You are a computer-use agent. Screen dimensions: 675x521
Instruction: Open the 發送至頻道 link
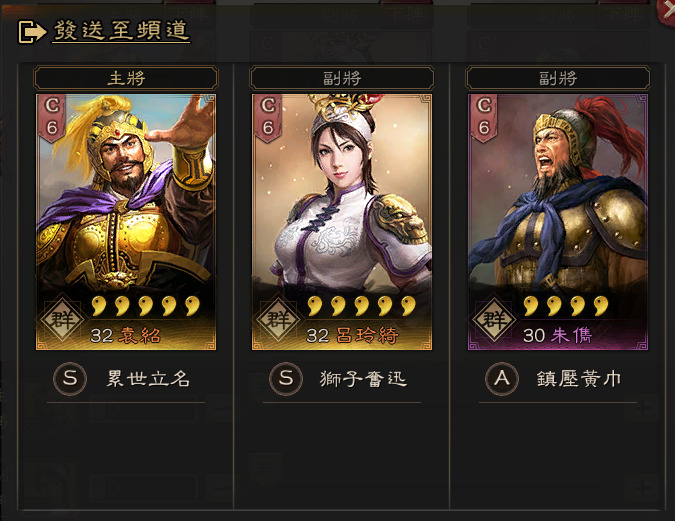tap(121, 31)
